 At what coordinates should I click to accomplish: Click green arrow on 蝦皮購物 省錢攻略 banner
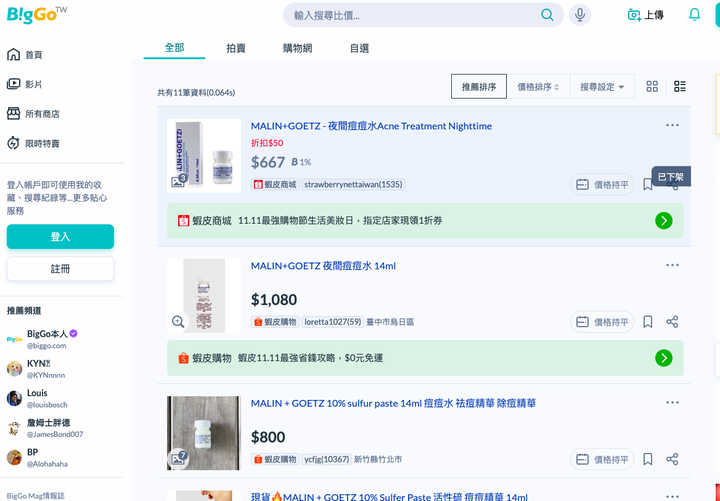point(664,358)
